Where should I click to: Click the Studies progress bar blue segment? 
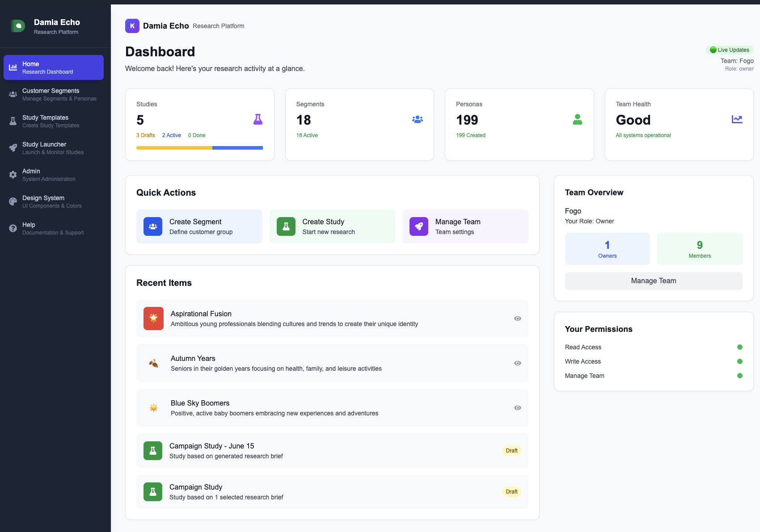tap(237, 148)
